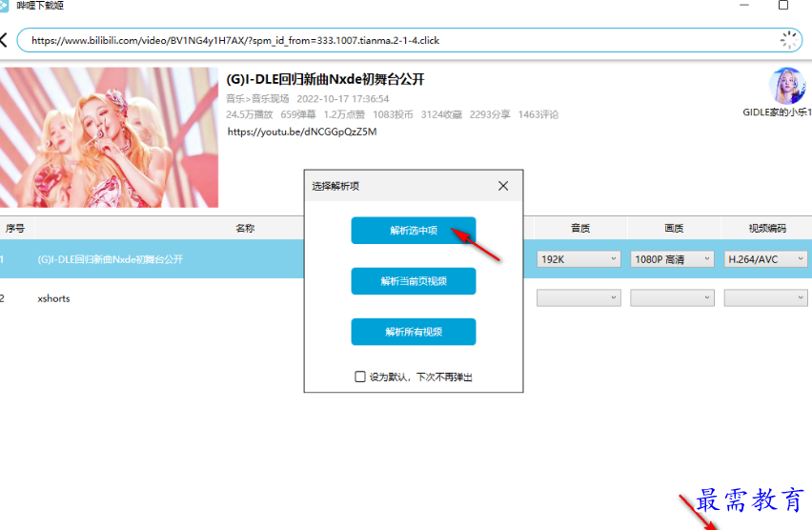
Task: Expand the empty audio dropdown for xshorts
Action: (579, 298)
